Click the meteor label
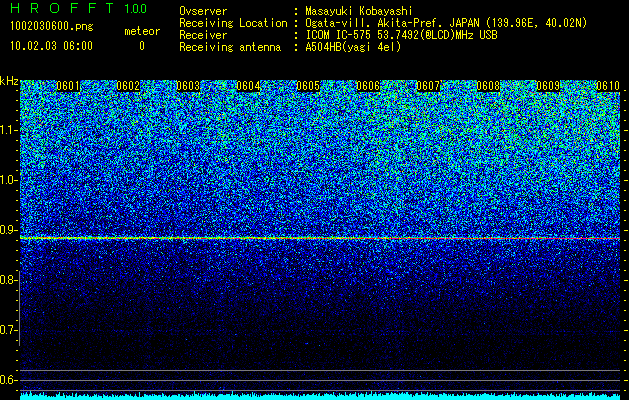Screen dimensions: 629x400 (x=142, y=31)
